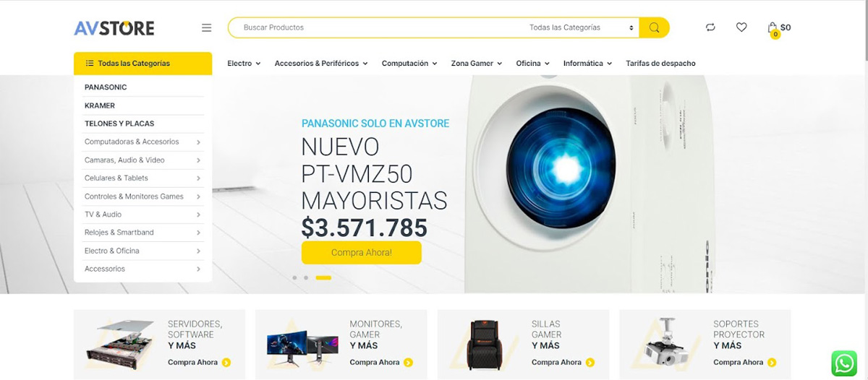Open the hamburger menu icon

[206, 27]
